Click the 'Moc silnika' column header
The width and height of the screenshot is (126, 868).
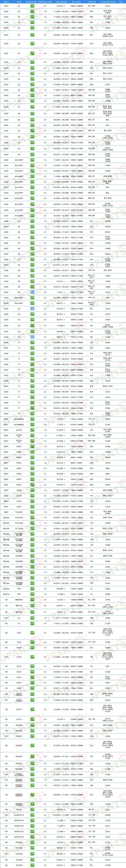click(x=77, y=2)
